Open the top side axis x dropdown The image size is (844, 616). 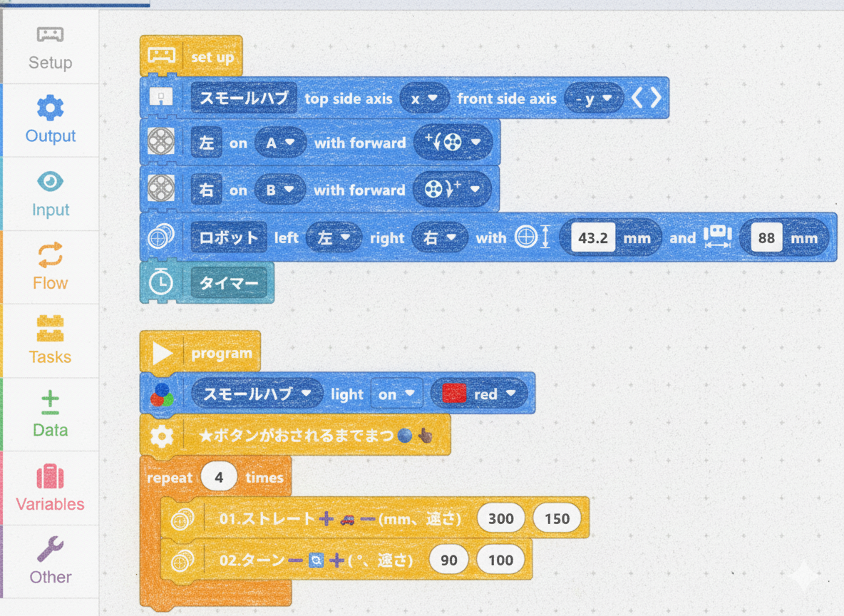423,98
